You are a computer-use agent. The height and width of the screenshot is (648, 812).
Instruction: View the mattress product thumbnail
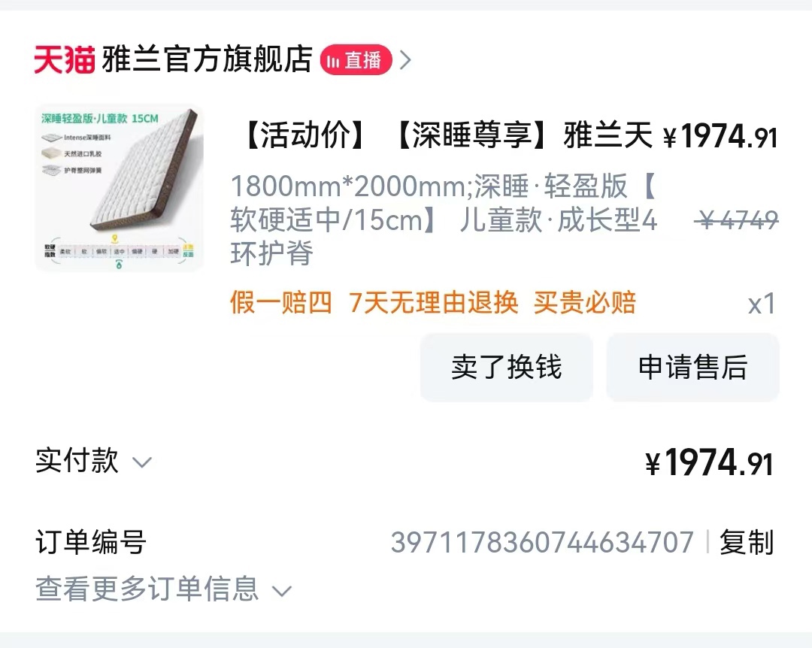(x=119, y=188)
